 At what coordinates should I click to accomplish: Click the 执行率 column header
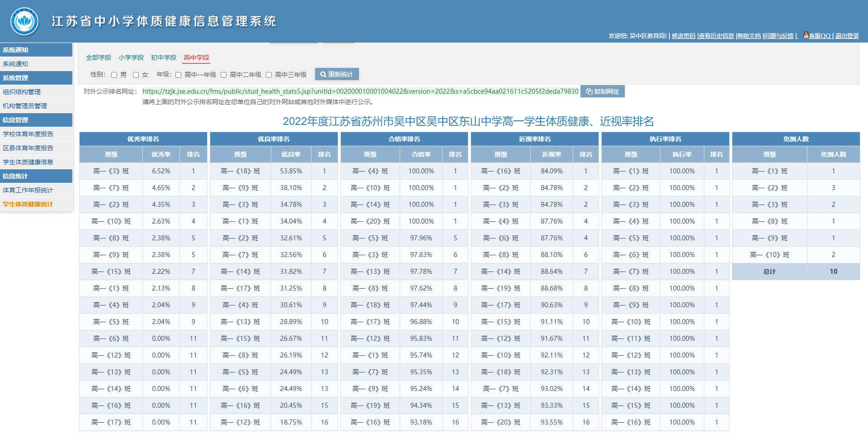(x=682, y=154)
